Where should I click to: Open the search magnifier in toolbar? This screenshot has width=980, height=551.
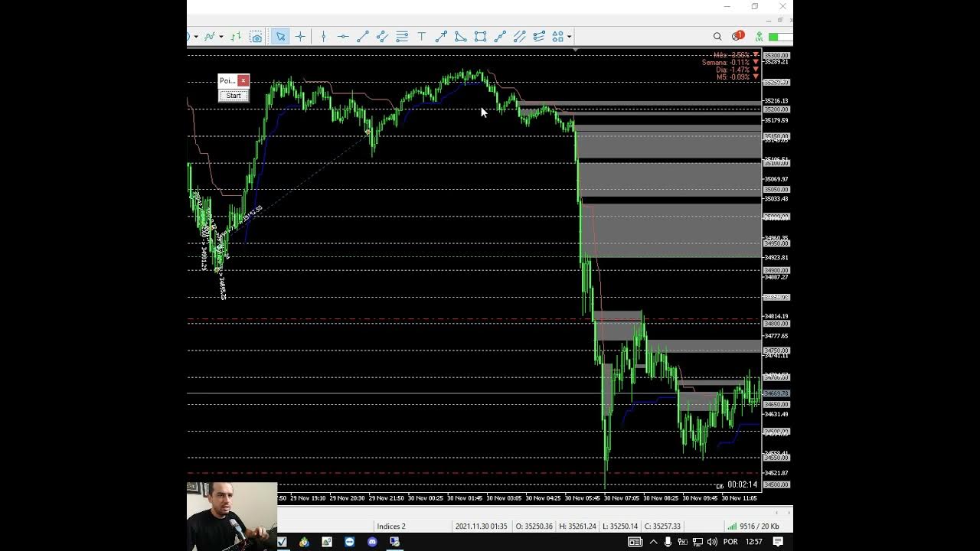(717, 36)
